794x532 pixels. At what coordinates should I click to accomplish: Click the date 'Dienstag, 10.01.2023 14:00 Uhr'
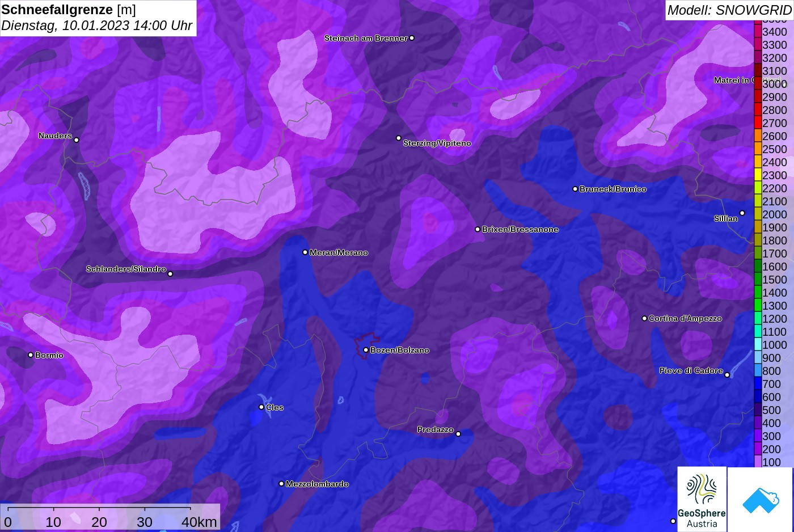97,26
